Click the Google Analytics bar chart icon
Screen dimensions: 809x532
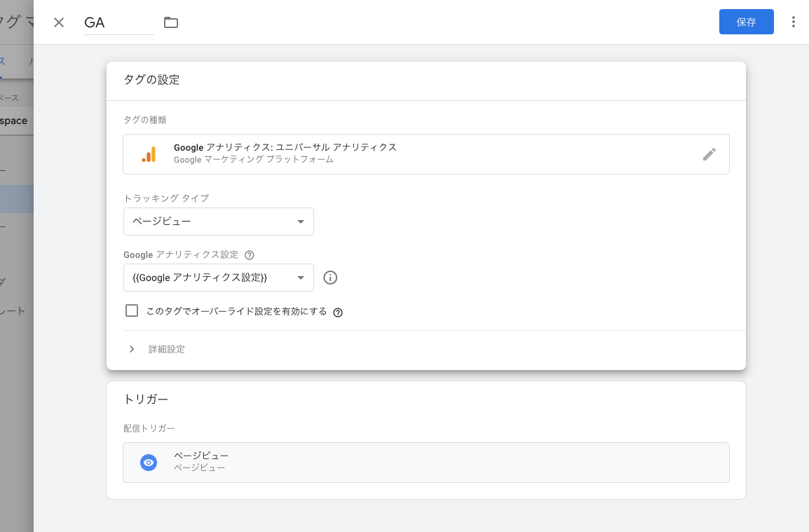click(x=149, y=154)
